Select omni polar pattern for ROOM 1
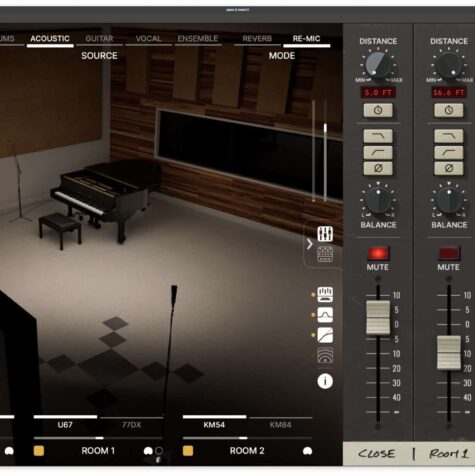This screenshot has height=475, width=475. 159,451
